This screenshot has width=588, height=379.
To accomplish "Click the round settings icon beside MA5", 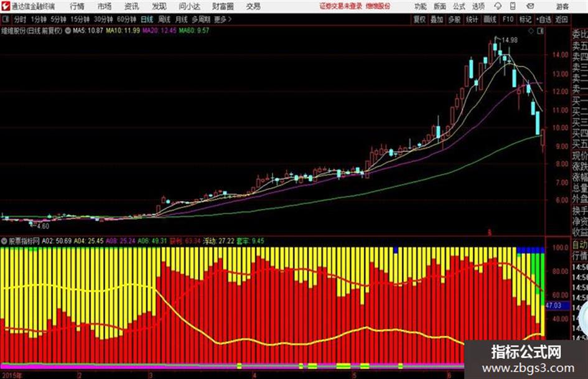I will click(68, 30).
